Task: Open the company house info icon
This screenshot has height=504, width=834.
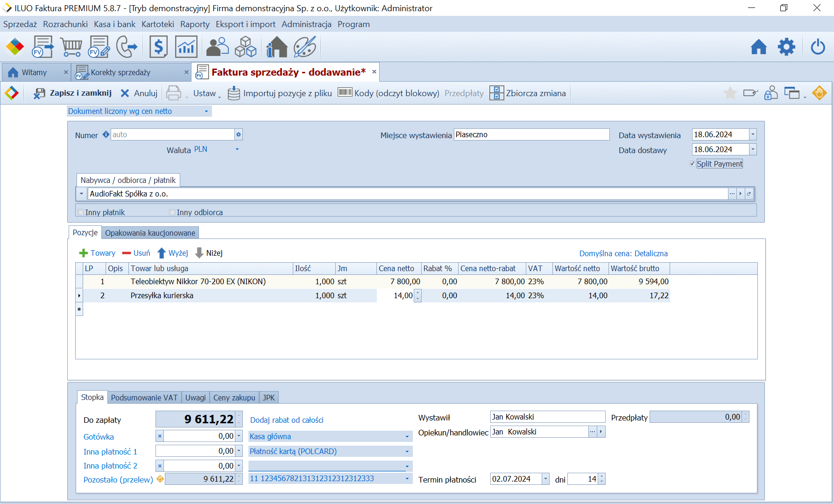Action: click(x=276, y=47)
